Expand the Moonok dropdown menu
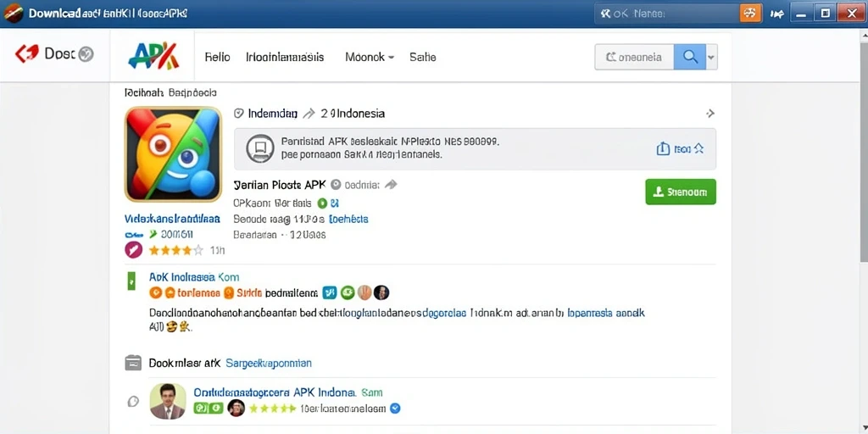Viewport: 868px width, 434px height. tap(370, 57)
